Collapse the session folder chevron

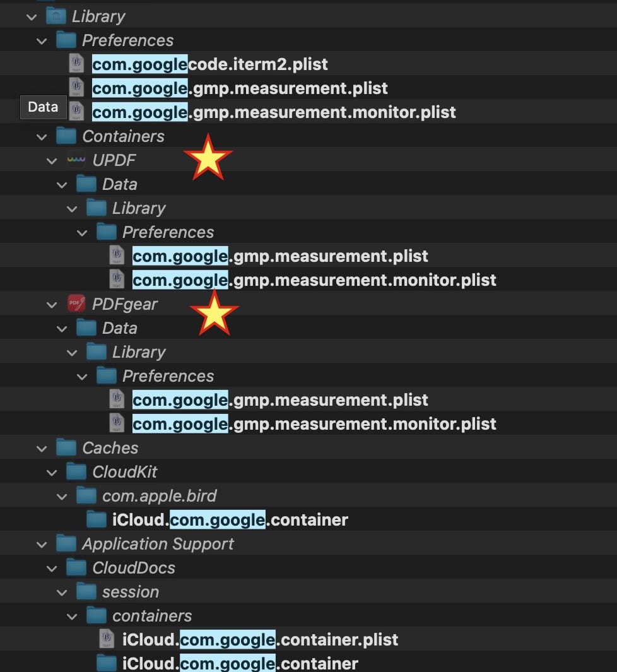(62, 592)
